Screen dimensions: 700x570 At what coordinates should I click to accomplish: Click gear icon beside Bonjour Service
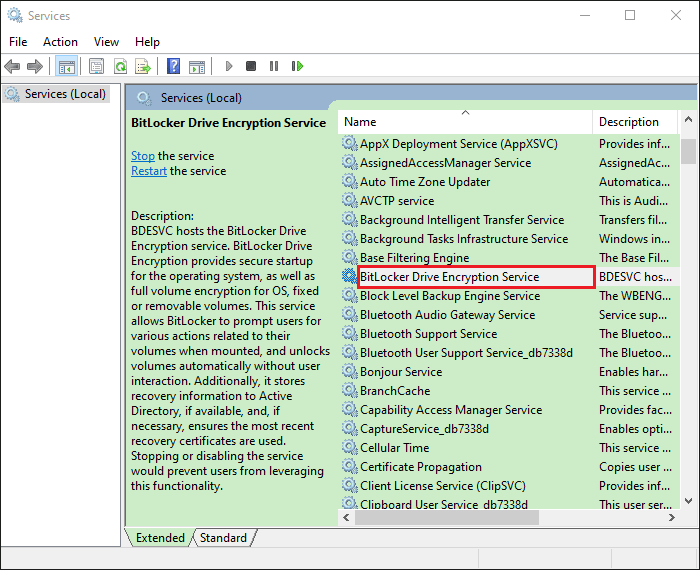[350, 372]
